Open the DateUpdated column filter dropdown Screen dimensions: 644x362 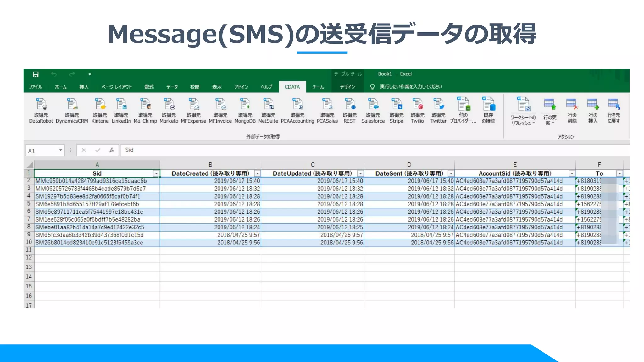pyautogui.click(x=360, y=173)
